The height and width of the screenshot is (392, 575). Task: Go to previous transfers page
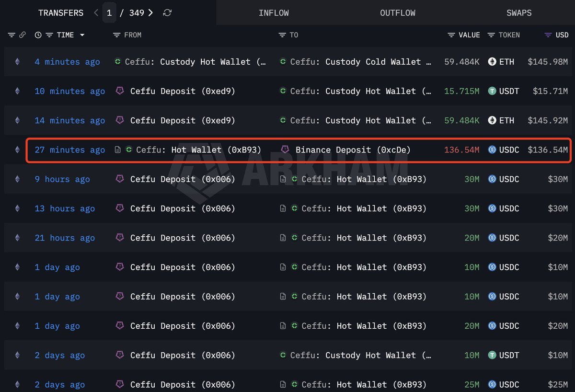pos(96,13)
